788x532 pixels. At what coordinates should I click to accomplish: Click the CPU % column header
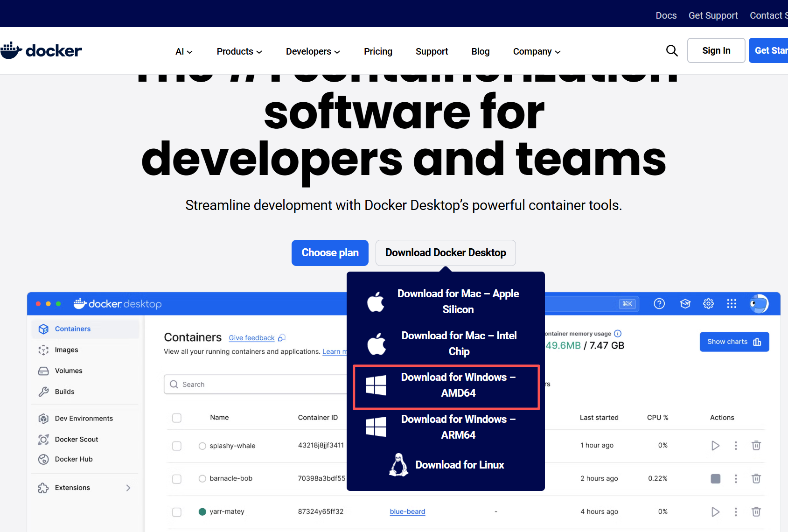658,418
